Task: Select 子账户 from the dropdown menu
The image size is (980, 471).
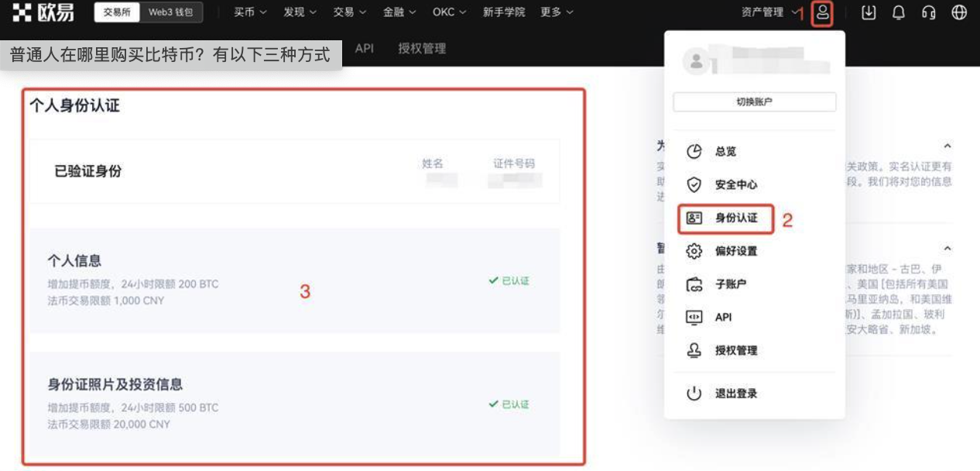Action: [730, 284]
